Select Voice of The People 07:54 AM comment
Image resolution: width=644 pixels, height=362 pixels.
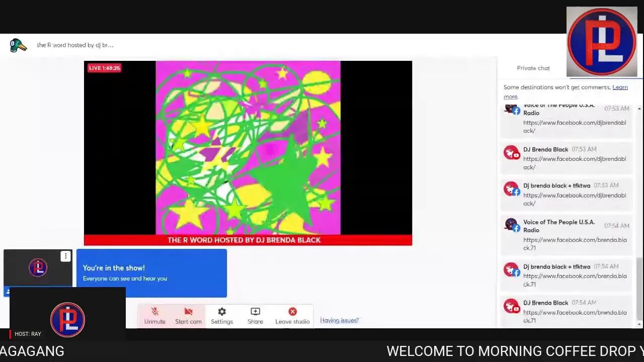(566, 234)
